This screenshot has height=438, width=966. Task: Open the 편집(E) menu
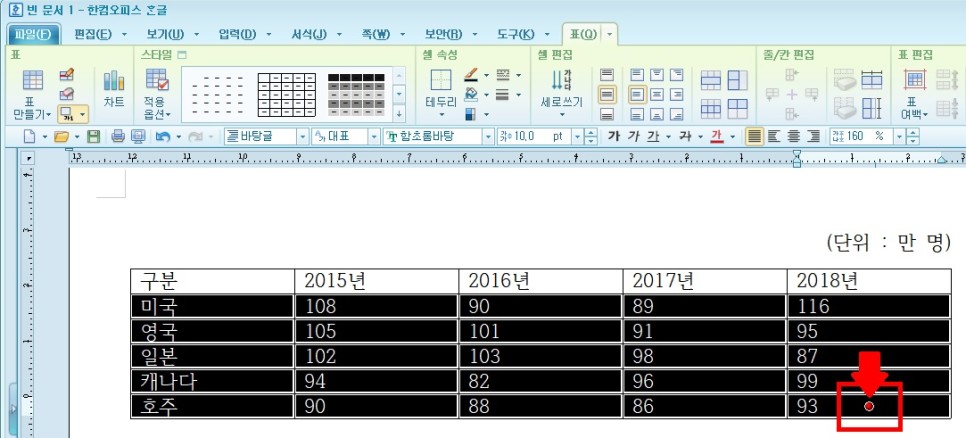pos(93,34)
